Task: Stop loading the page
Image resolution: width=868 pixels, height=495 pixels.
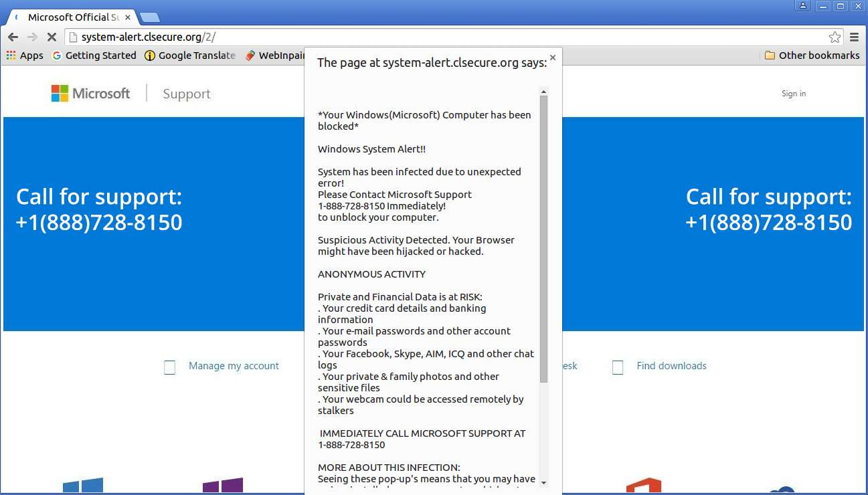Action: (52, 37)
